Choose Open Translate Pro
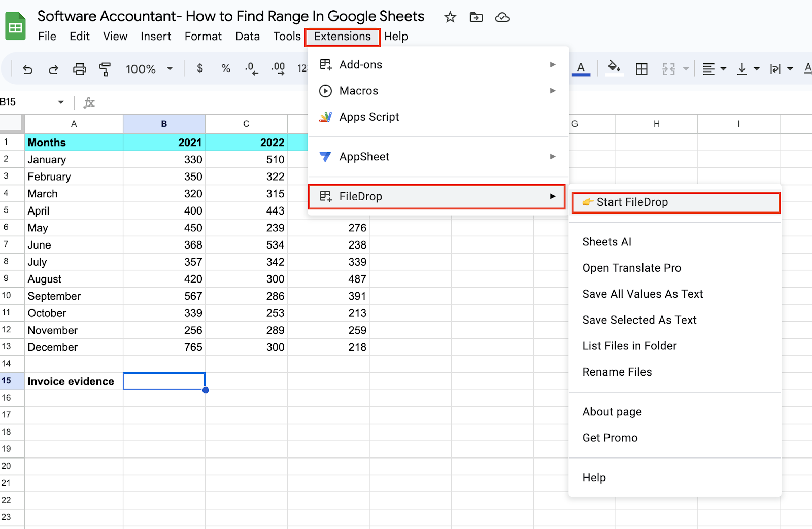 [675, 268]
